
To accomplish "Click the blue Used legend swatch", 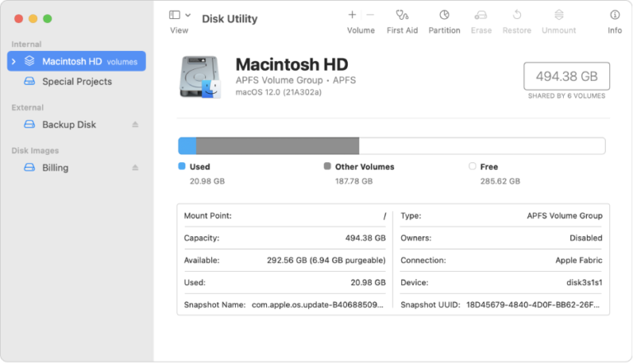I will 181,166.
